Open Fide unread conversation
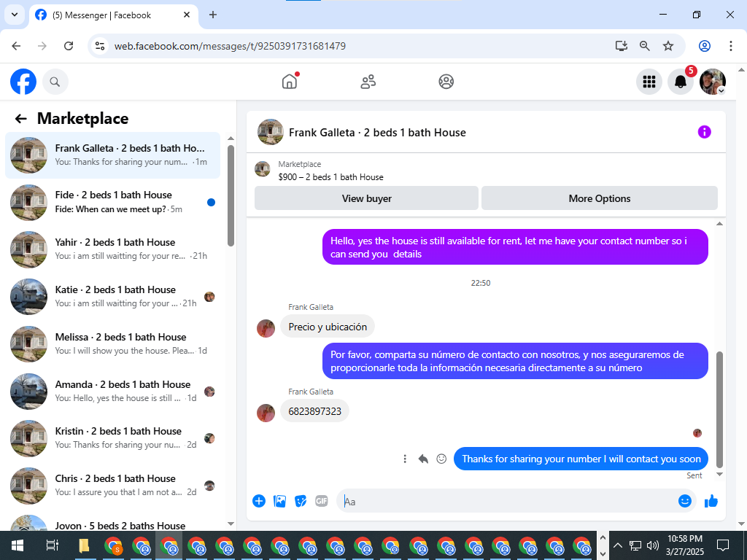 pyautogui.click(x=113, y=203)
